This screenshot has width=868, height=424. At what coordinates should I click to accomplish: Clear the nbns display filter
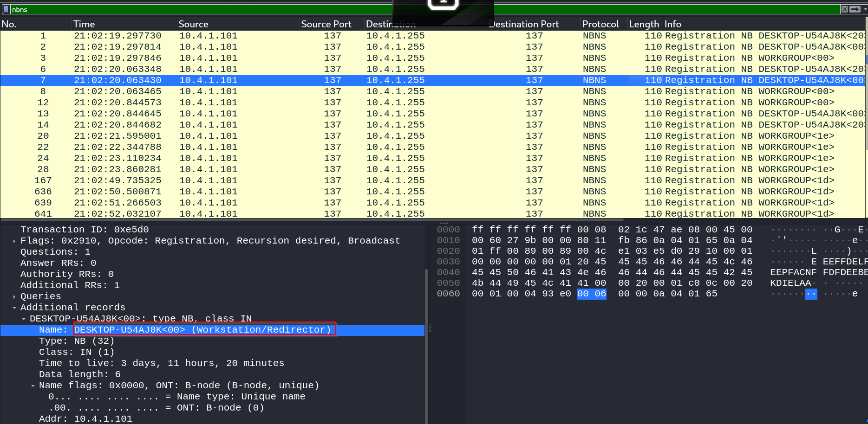coord(845,9)
